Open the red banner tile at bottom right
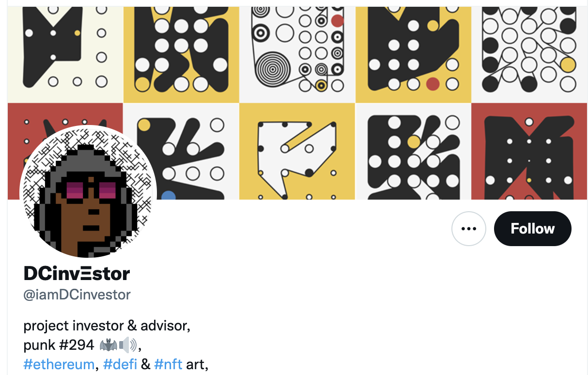 pos(529,151)
